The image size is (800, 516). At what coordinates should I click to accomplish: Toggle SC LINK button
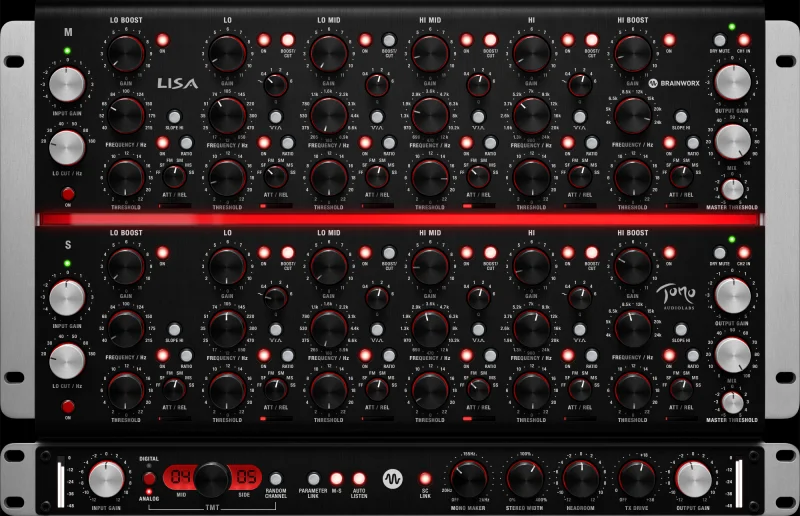pos(425,479)
